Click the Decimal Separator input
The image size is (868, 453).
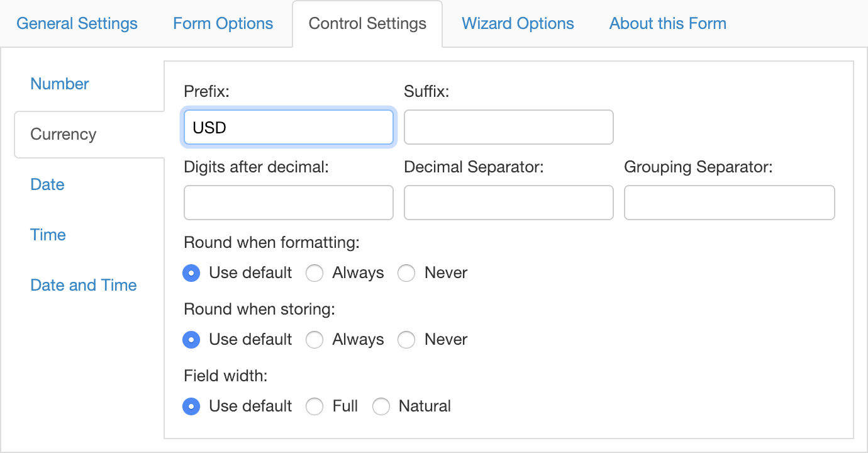[508, 203]
